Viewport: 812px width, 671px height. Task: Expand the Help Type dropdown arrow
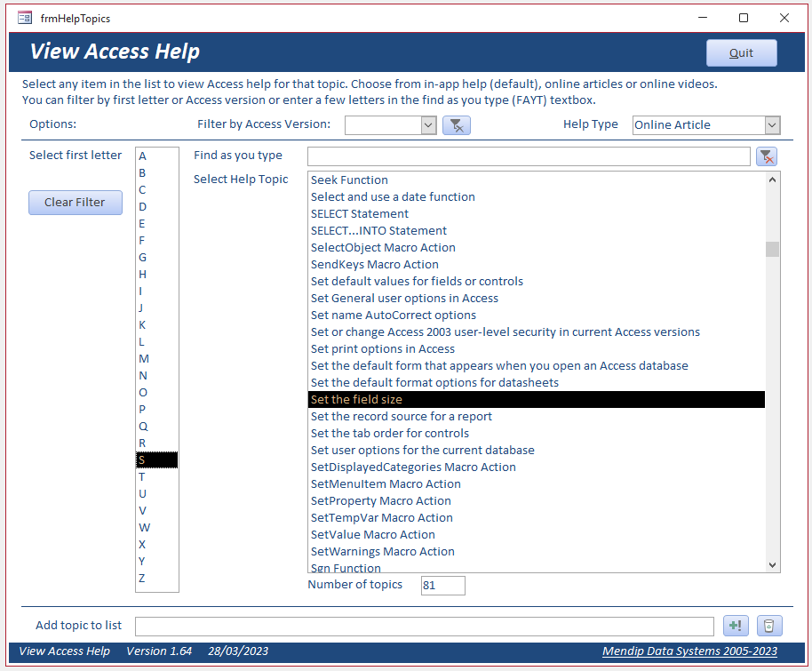[x=772, y=125]
